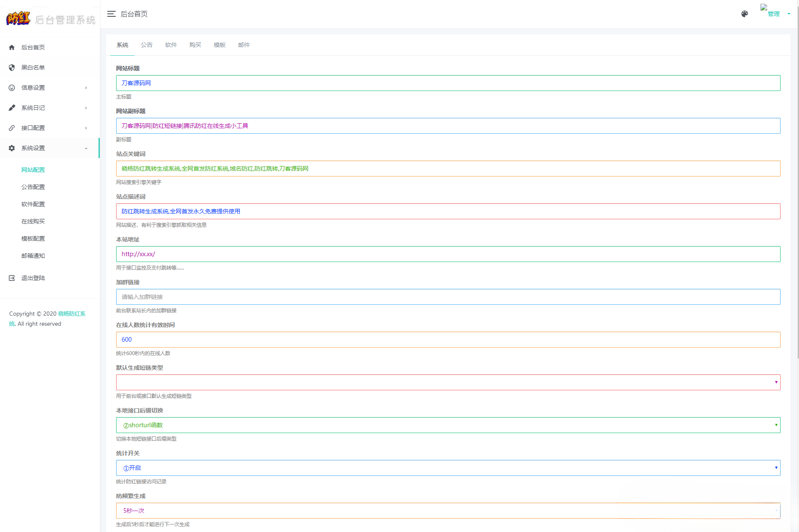
Task: Click the logout icon for 退出登陆
Action: 12,278
